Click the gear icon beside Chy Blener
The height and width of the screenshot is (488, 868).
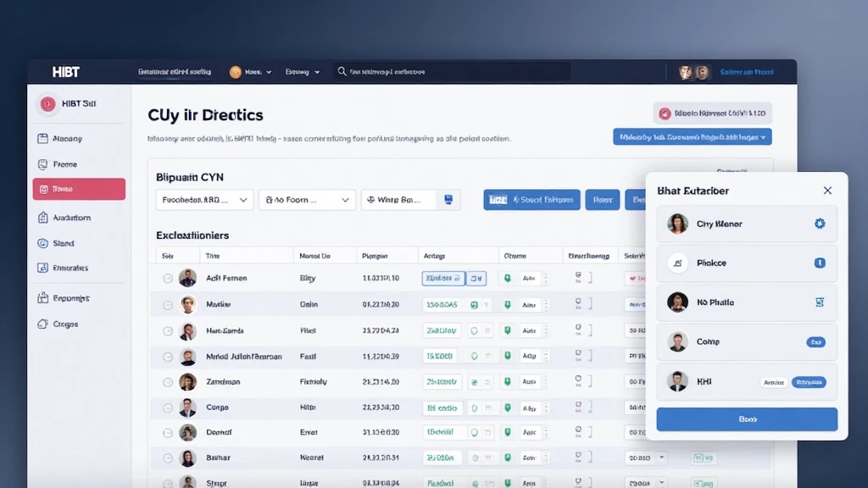(x=819, y=224)
